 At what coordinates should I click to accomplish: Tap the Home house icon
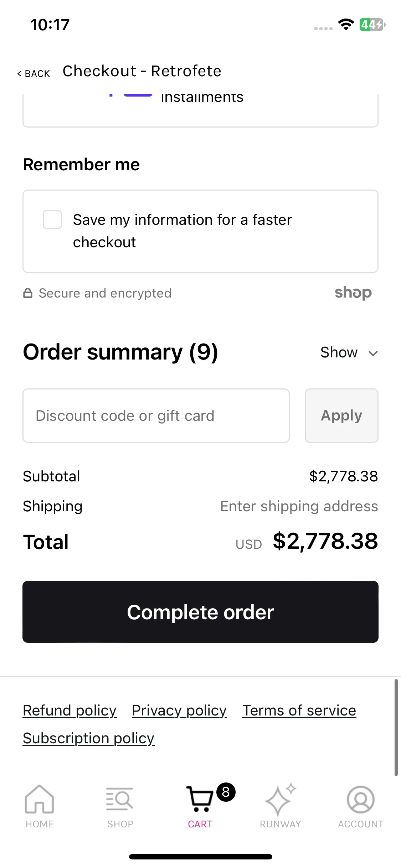pyautogui.click(x=40, y=799)
